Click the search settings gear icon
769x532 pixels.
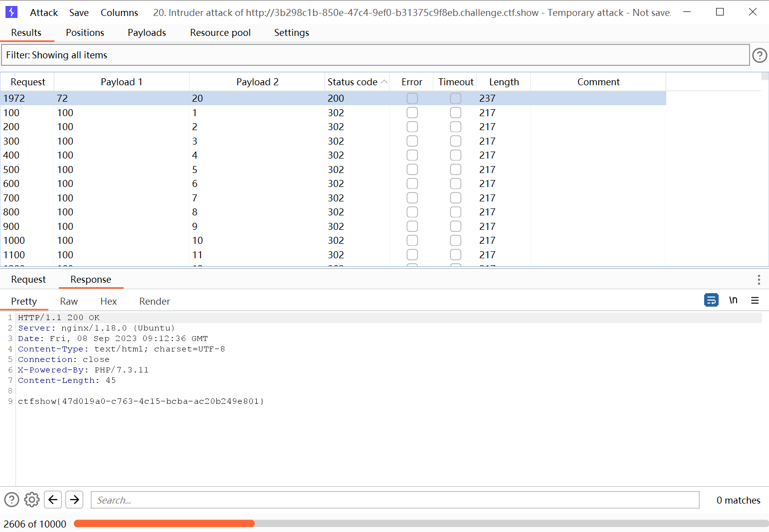pos(32,500)
